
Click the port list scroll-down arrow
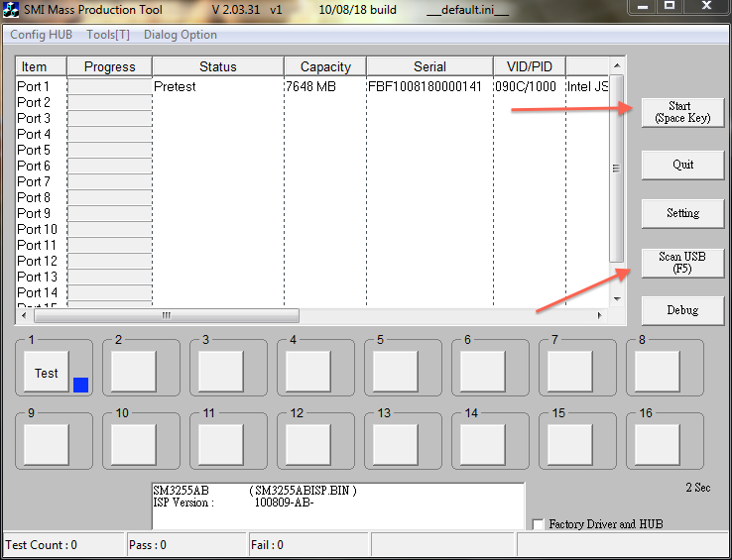click(x=616, y=298)
